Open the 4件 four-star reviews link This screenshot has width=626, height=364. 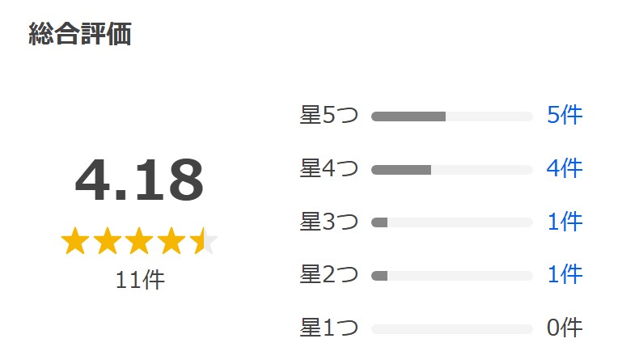[565, 168]
